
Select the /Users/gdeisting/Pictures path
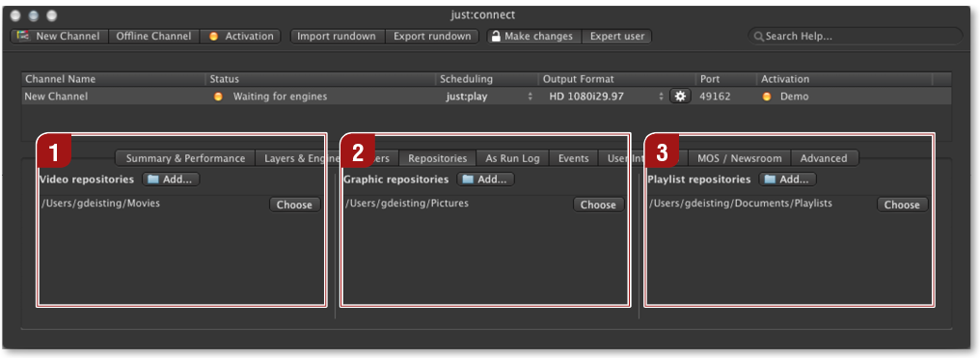coord(406,203)
